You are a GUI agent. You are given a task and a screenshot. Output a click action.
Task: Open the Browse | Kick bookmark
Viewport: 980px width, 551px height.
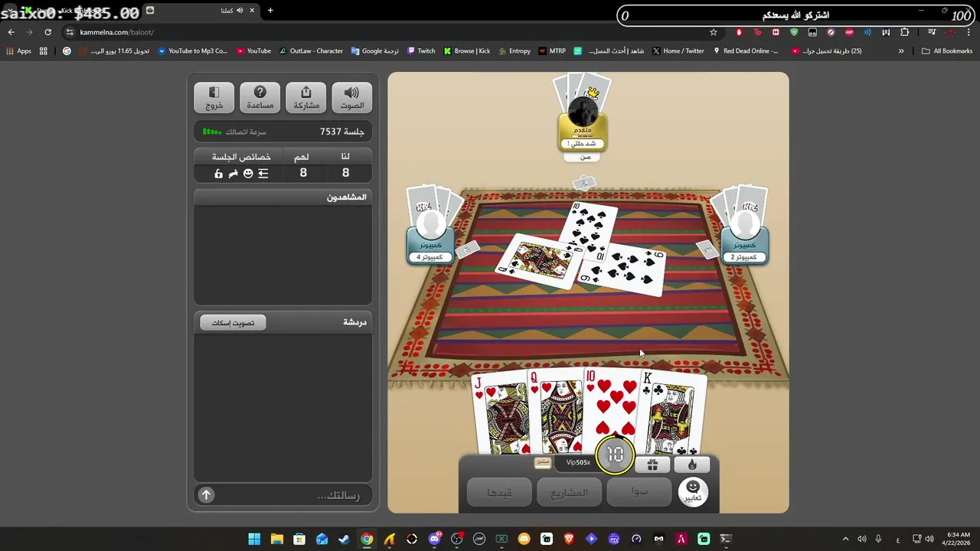click(467, 51)
